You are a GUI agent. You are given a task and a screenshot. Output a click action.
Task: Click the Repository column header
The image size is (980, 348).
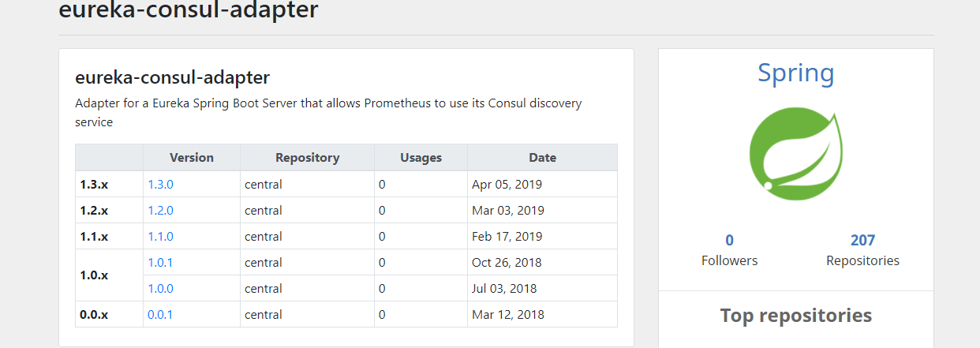pyautogui.click(x=307, y=158)
